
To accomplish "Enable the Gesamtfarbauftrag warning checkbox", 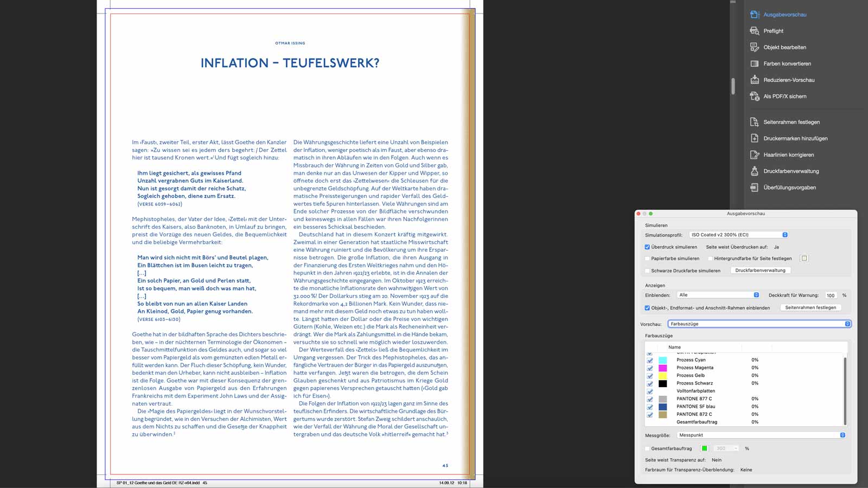I will (647, 448).
